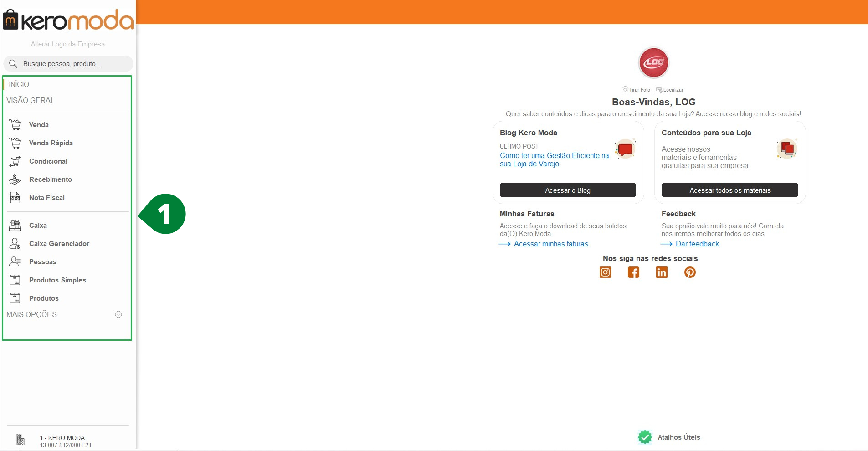This screenshot has height=451, width=868.
Task: Click the Atalhos Úteis label
Action: tap(679, 437)
